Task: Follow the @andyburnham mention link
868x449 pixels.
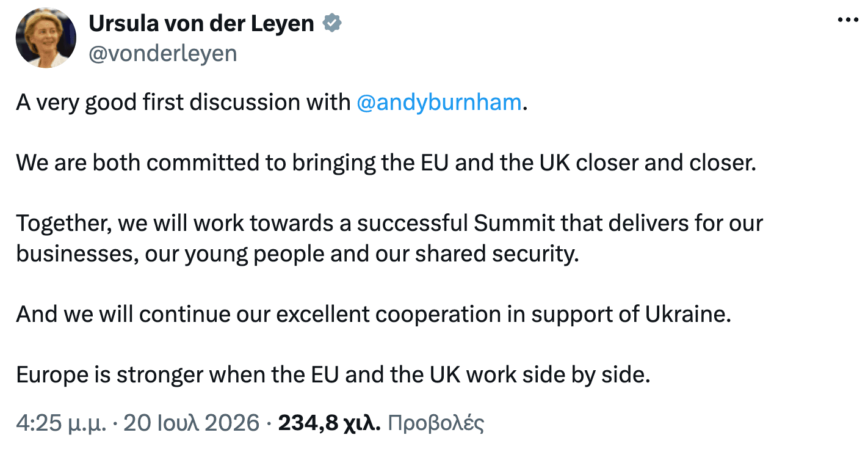Action: pyautogui.click(x=438, y=103)
